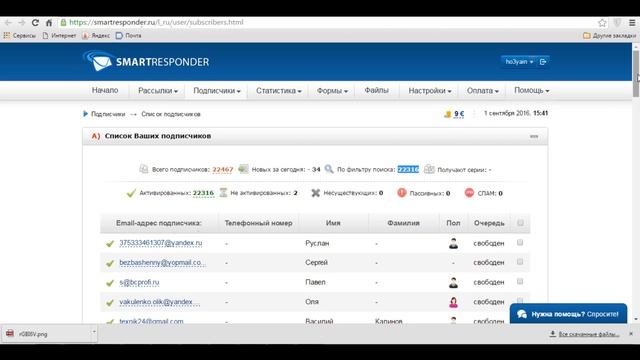Click the female icon in Оля row

pos(453,302)
